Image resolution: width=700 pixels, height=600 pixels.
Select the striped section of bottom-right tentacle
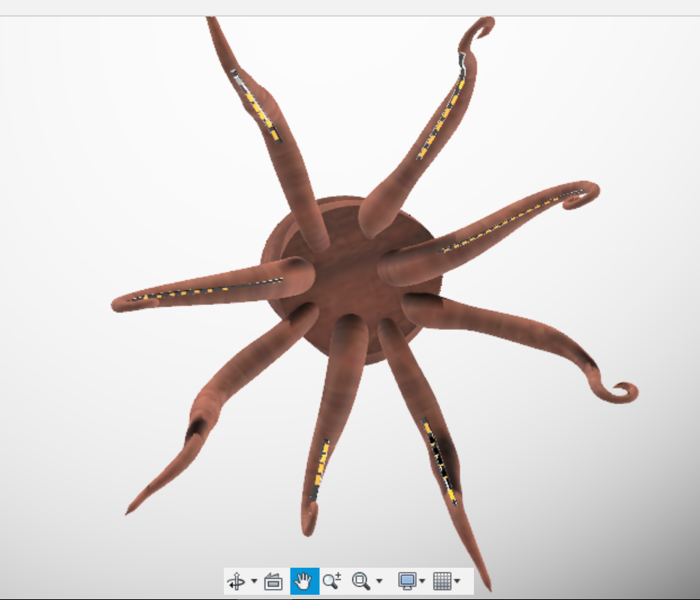(x=439, y=456)
